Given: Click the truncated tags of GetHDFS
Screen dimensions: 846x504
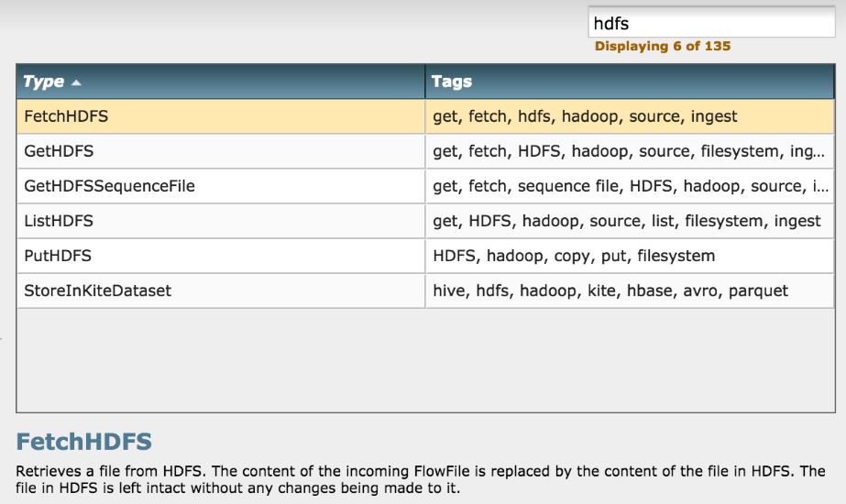Looking at the screenshot, I should (x=629, y=151).
